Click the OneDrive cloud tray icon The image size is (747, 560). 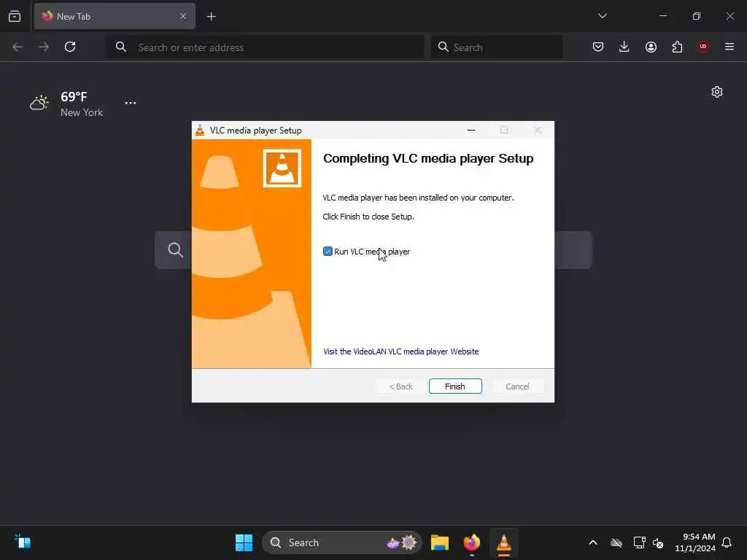(616, 542)
